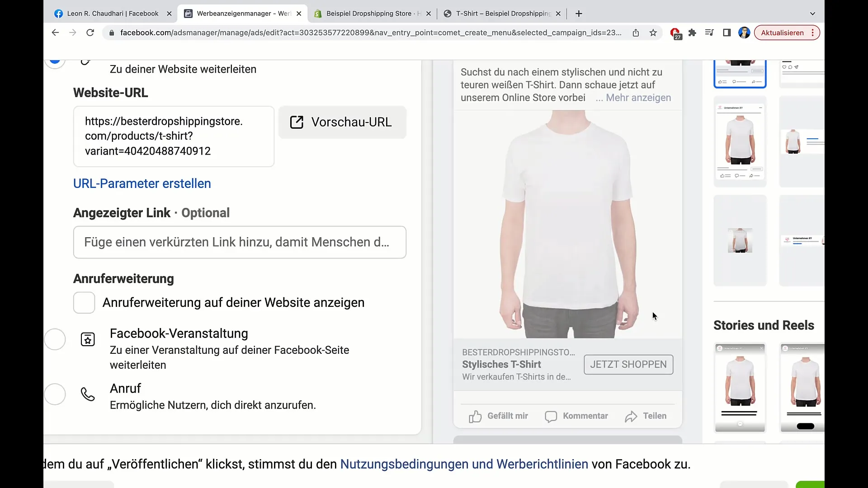The image size is (868, 488).
Task: Select the side-image T-shirt placement thumbnail
Action: (x=802, y=142)
